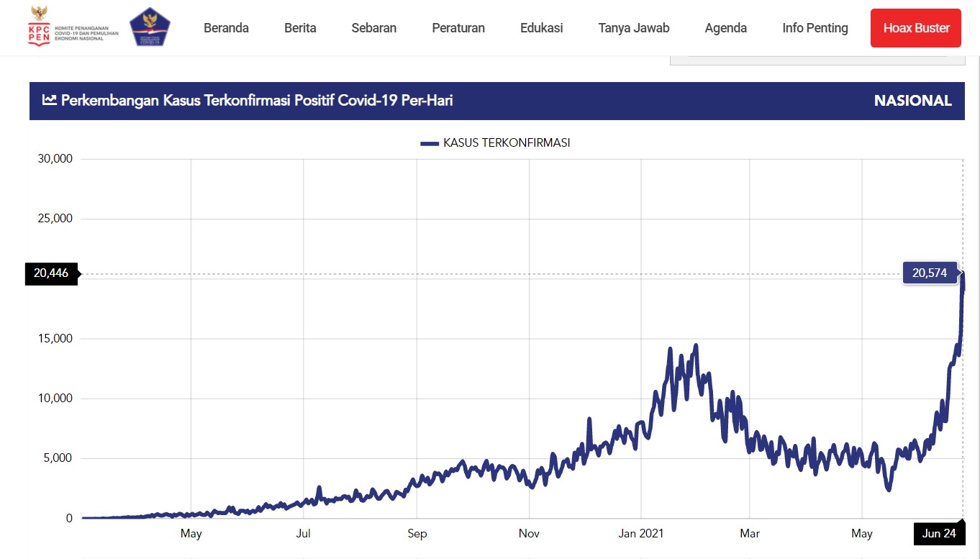Click the NASIONAL label in chart header
Screen dimensions: 980x559
click(x=912, y=101)
